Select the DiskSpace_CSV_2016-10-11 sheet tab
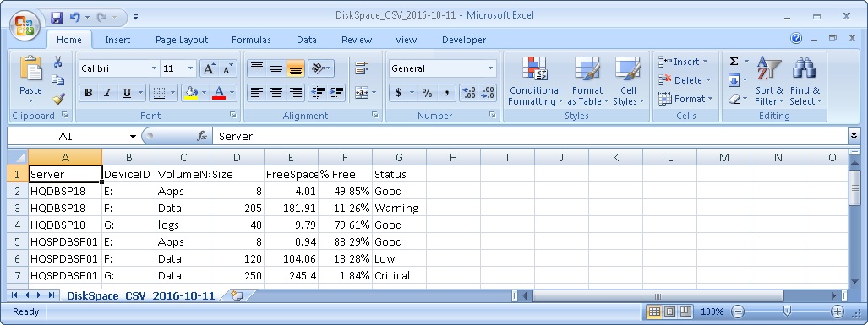 click(x=140, y=295)
